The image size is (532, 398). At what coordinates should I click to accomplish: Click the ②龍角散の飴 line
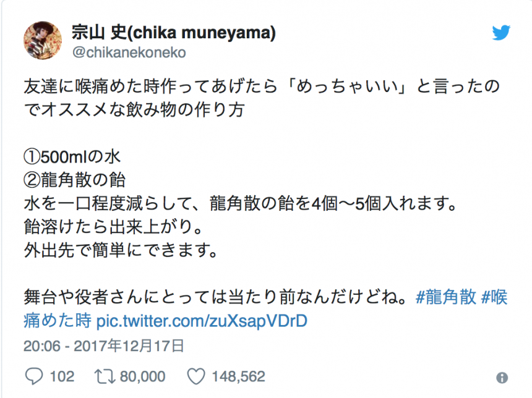point(75,180)
